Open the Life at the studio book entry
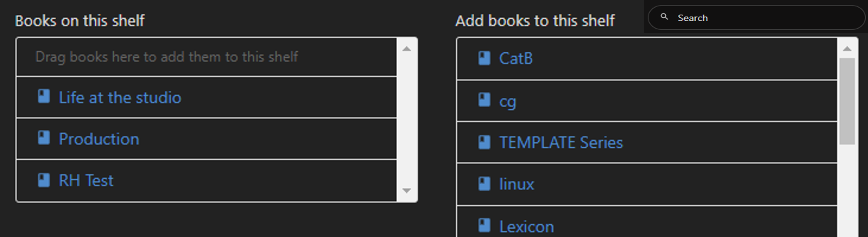 119,97
